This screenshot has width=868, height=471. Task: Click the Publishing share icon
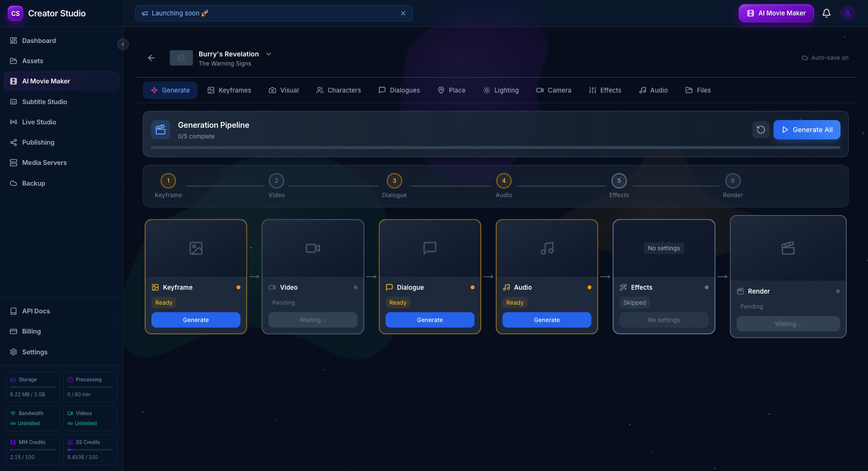pos(14,142)
